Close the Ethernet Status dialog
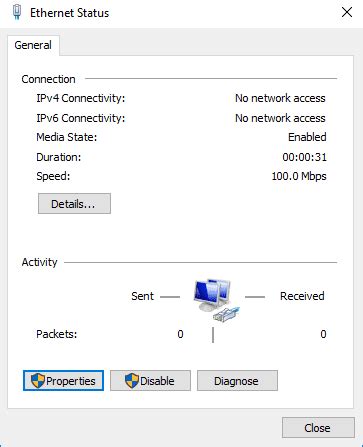The height and width of the screenshot is (447, 363). [x=318, y=428]
